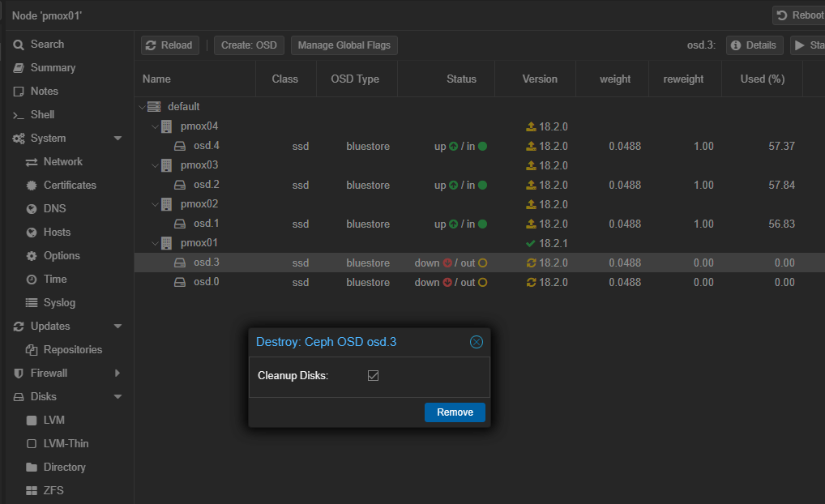Screen dimensions: 825x504
Task: Click the refresh version icon on osd.3 row
Action: pos(532,263)
